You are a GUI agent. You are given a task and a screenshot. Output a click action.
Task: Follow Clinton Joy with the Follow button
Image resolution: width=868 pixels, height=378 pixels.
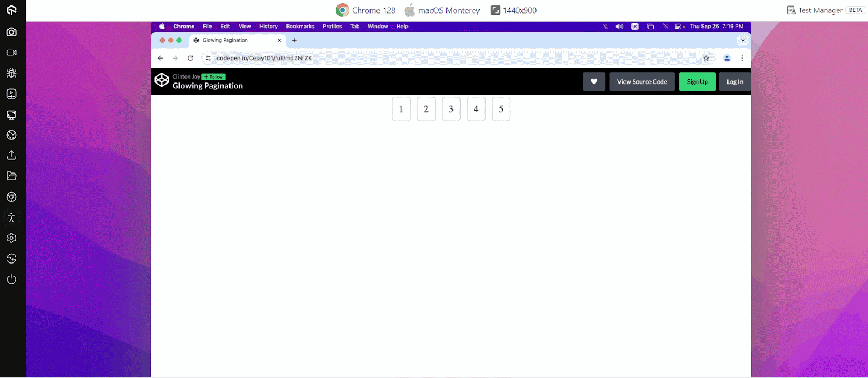coord(213,77)
